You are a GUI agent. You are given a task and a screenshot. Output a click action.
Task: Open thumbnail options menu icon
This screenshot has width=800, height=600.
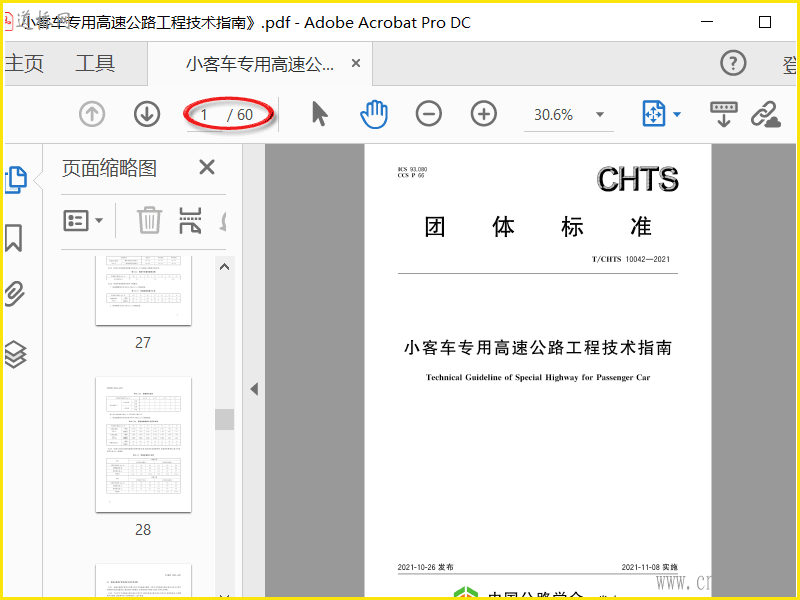coord(83,220)
